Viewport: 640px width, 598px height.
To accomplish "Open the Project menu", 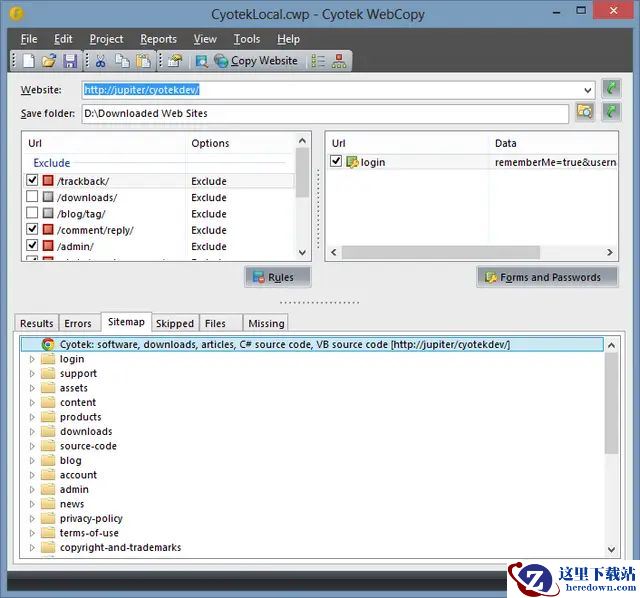I will pos(106,39).
